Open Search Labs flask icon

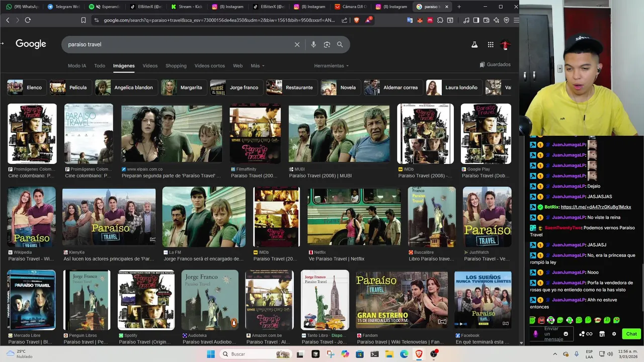[x=474, y=45]
